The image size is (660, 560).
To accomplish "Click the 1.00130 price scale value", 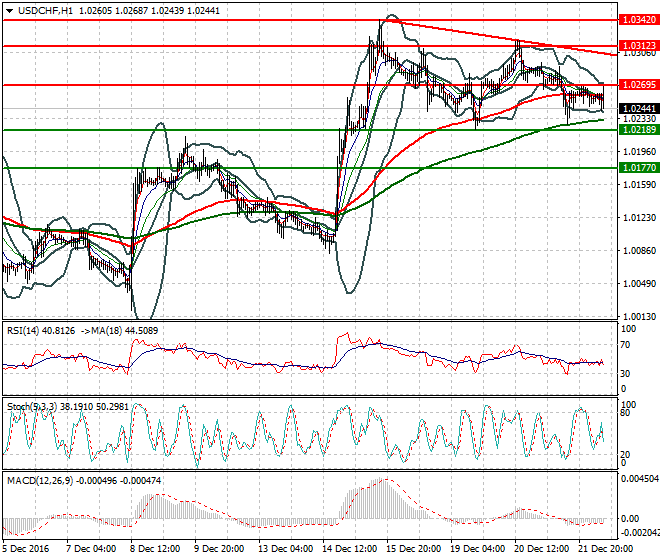I will (x=639, y=316).
